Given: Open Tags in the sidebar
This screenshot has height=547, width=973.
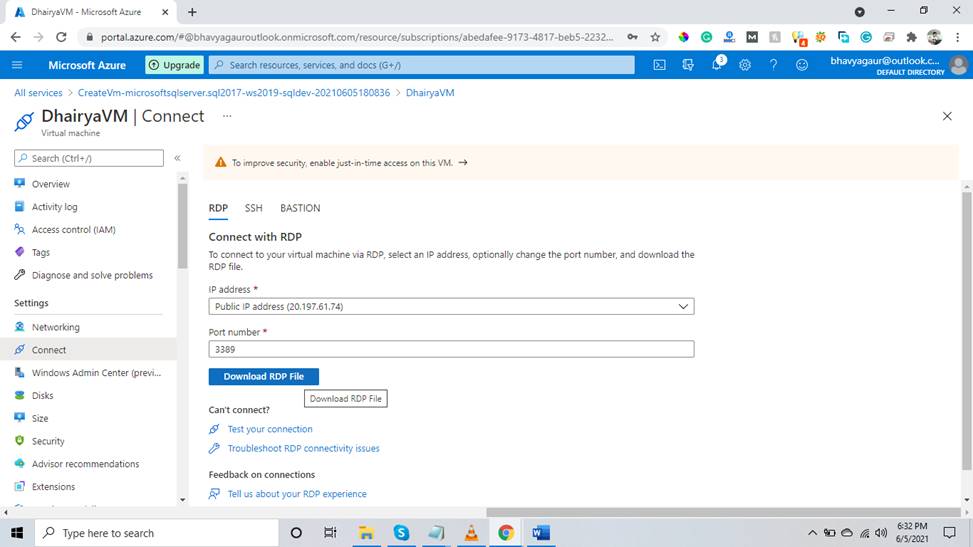Looking at the screenshot, I should coord(40,252).
